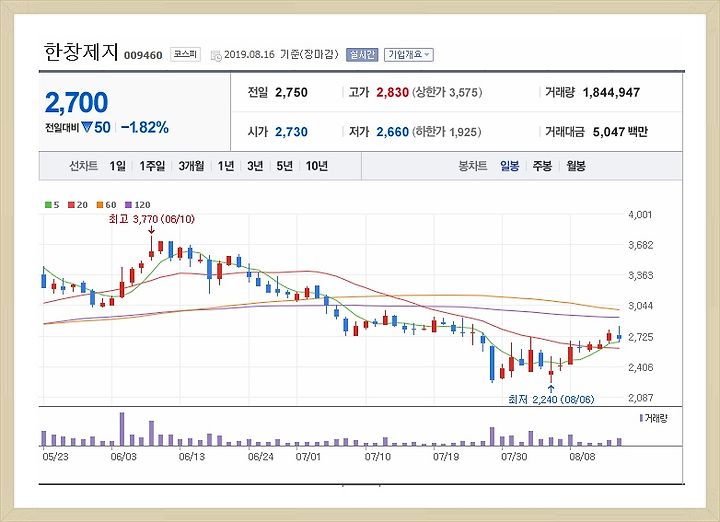Click the 전일 value 2,750
Viewport: 720px width, 522px height.
coord(291,92)
